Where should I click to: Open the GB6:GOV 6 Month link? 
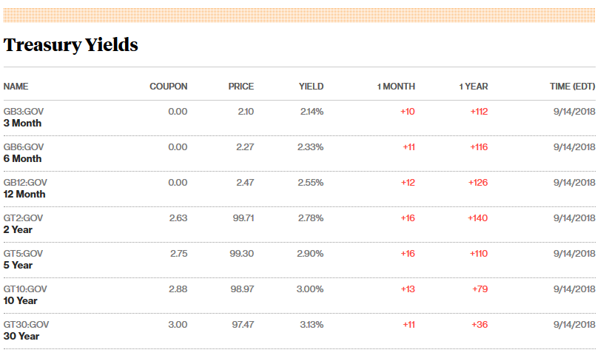23,152
